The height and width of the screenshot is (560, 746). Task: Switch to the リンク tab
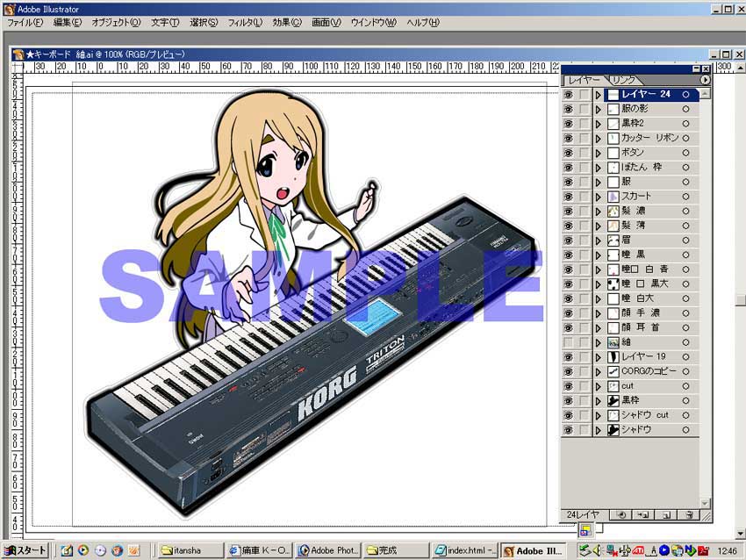click(x=625, y=80)
